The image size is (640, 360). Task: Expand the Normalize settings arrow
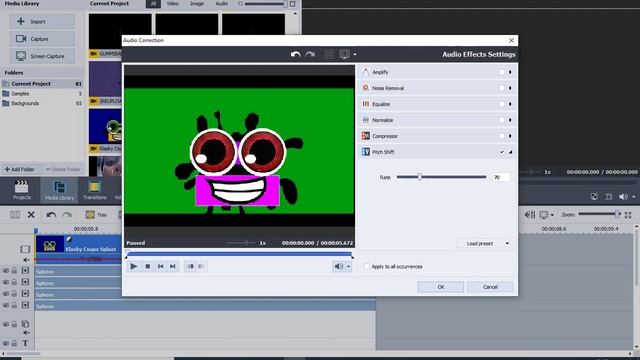[510, 120]
